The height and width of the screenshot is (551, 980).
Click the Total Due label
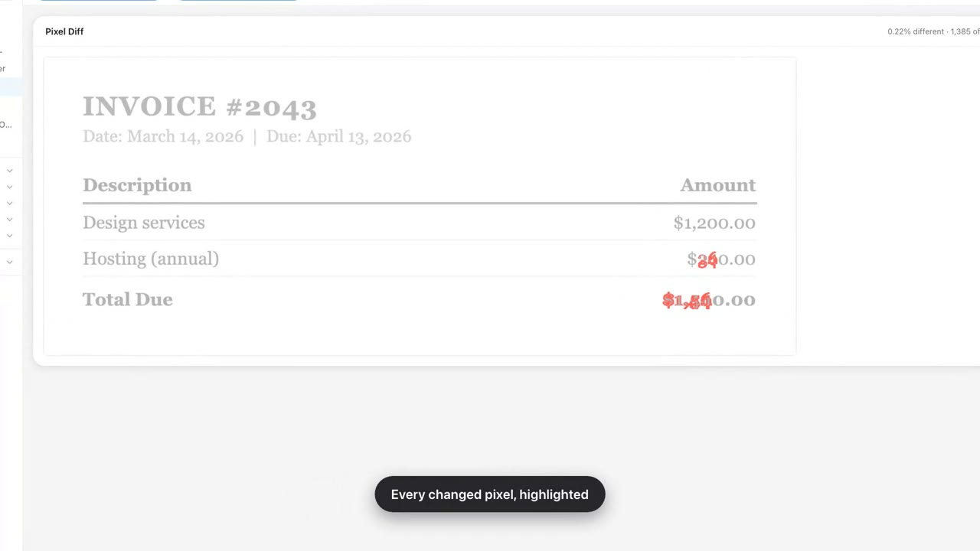[x=128, y=299]
